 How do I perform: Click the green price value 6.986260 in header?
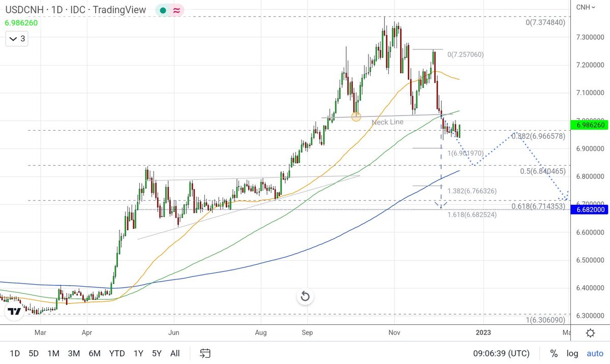21,22
